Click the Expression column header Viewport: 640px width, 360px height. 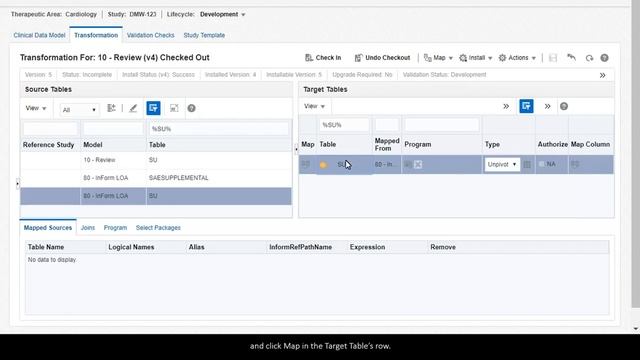(367, 247)
